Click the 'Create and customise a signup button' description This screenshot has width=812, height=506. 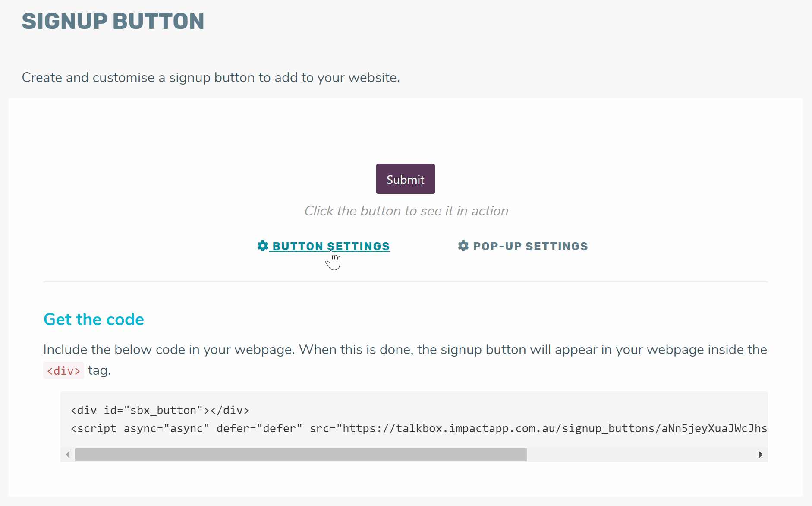(211, 77)
